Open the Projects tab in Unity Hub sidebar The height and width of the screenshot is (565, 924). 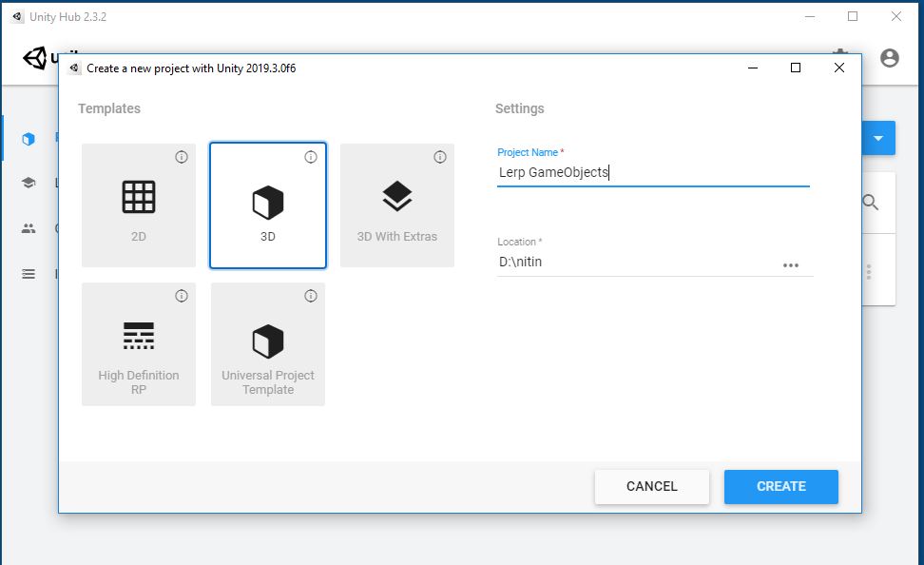click(x=29, y=139)
